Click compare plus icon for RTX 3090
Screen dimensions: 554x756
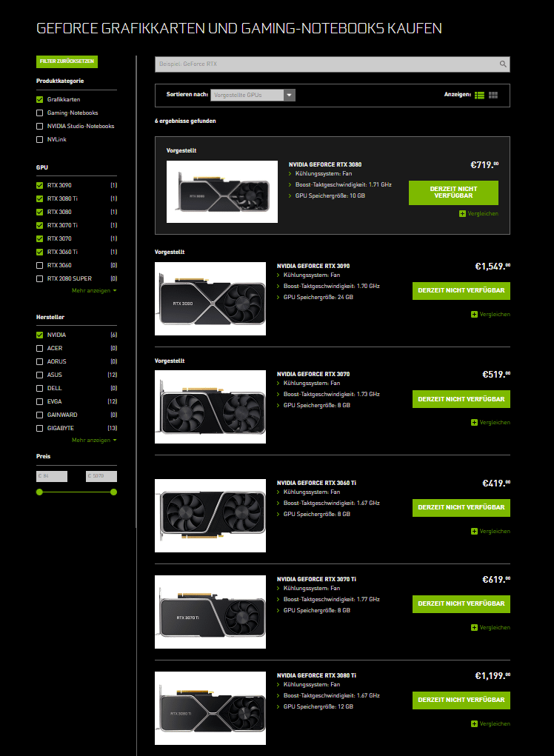474,315
